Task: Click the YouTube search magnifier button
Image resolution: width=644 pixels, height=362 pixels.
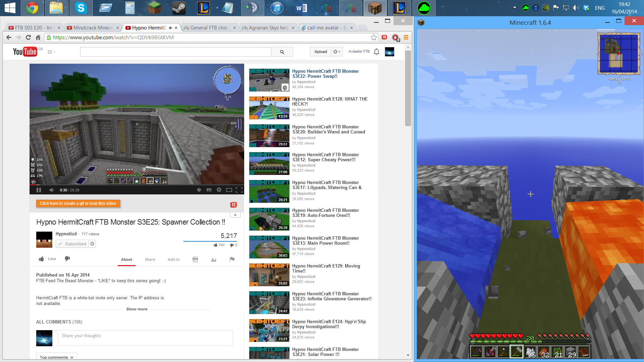Action: (x=282, y=52)
